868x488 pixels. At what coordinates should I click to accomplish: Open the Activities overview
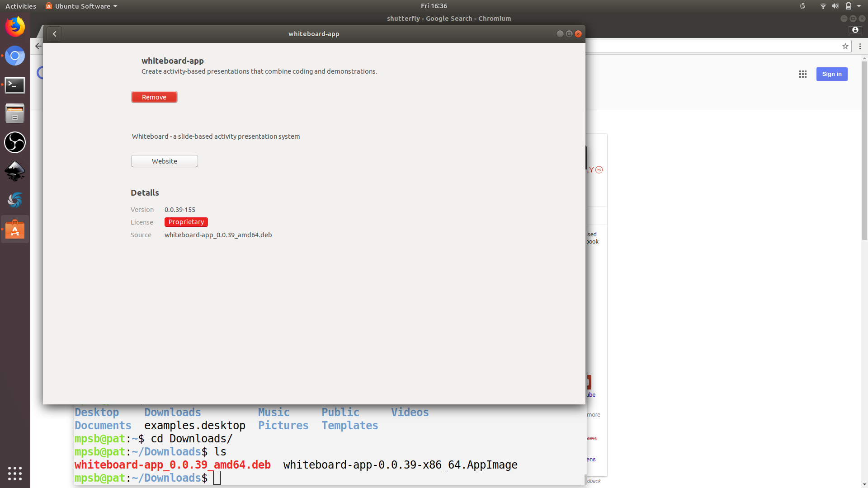click(x=21, y=6)
